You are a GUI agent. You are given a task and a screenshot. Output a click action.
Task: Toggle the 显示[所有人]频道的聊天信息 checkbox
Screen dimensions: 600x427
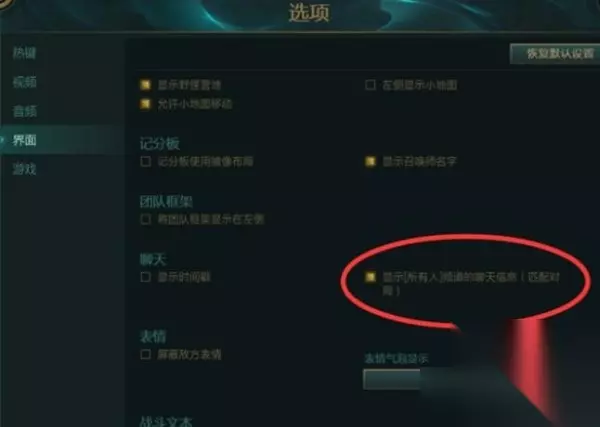pos(370,277)
